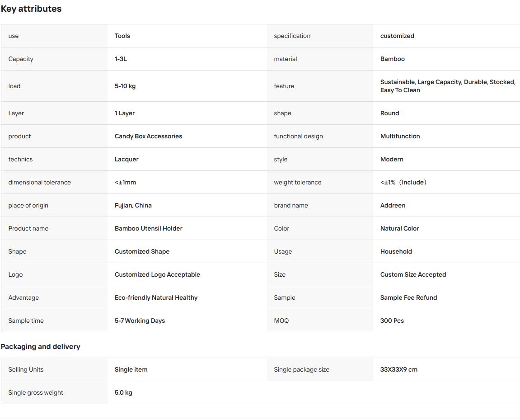
Task: Click Customized Logo Acceptable text
Action: pyautogui.click(x=157, y=274)
